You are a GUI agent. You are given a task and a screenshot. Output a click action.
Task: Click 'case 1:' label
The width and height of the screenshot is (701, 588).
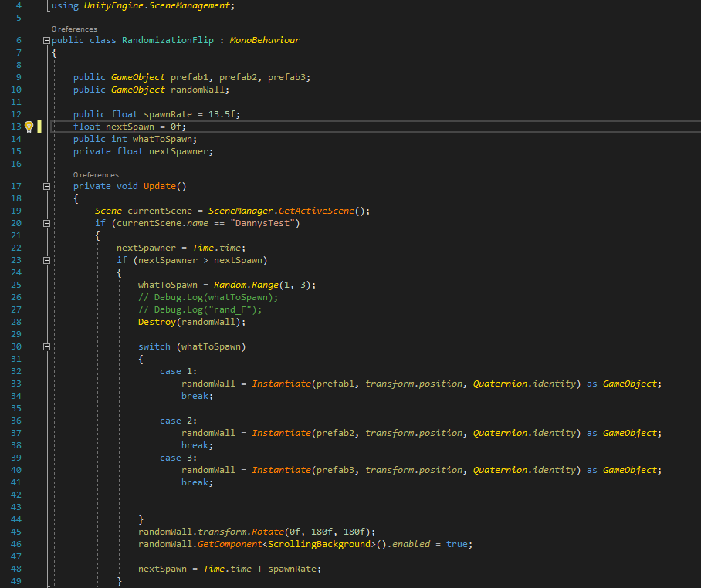tap(178, 371)
